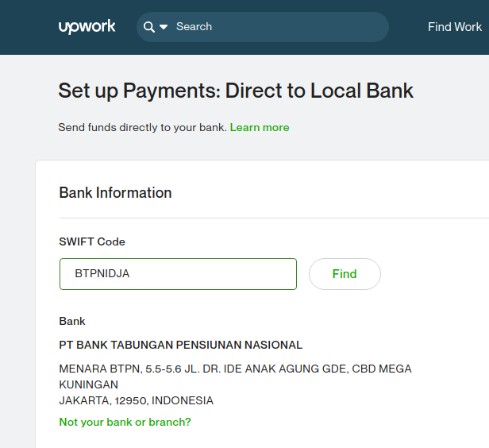Click the "Set up Payments" page heading
Viewport: 489px width, 448px height.
pyautogui.click(x=236, y=91)
